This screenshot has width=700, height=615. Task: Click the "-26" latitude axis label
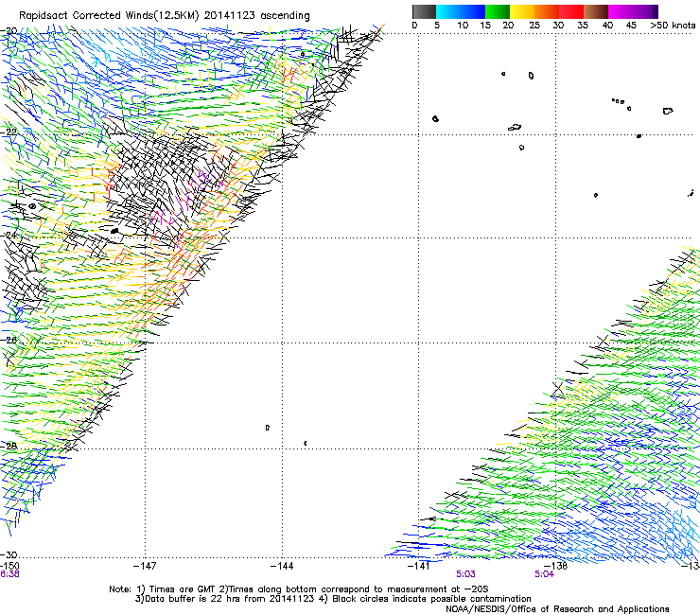point(9,341)
